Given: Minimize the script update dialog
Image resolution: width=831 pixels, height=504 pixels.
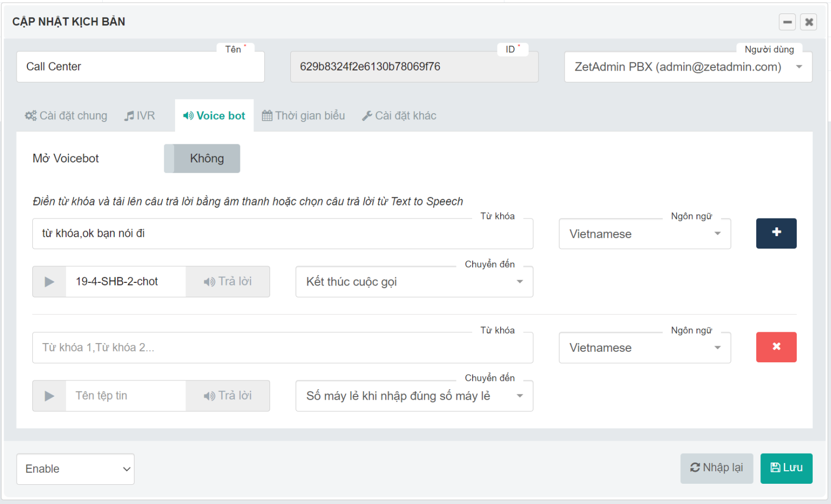Looking at the screenshot, I should tap(787, 22).
